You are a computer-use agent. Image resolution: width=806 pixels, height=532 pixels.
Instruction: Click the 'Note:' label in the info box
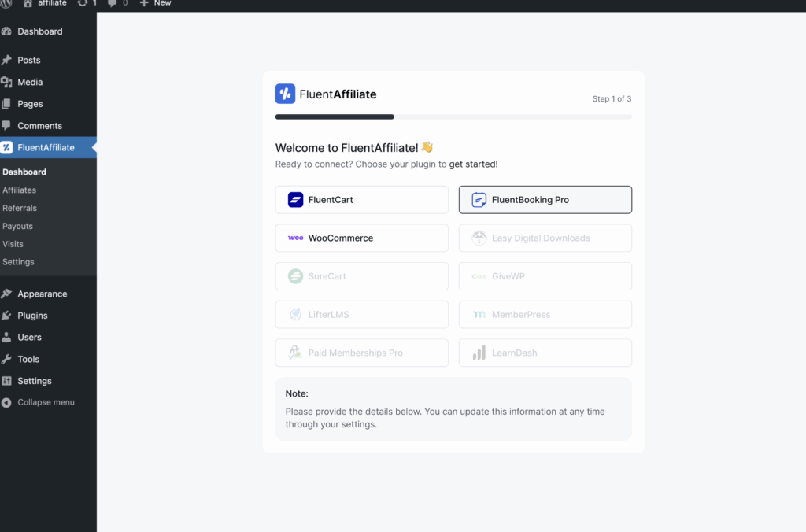[x=297, y=393]
